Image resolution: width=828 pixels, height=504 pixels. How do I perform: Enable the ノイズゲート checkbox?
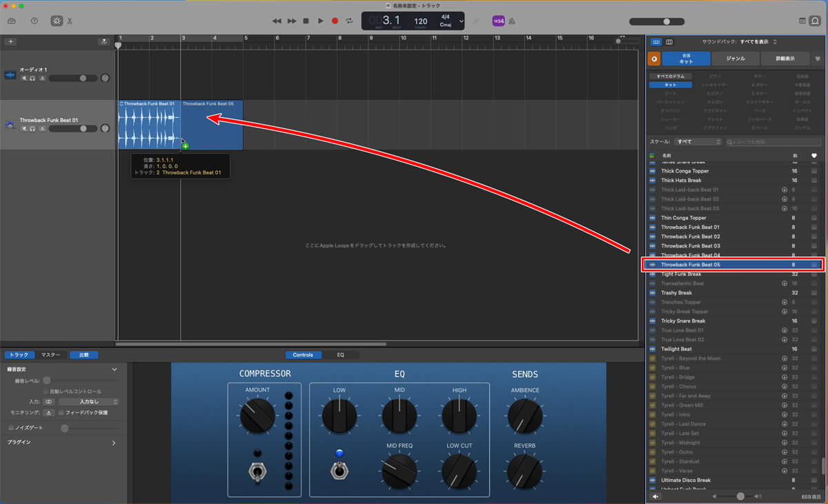pyautogui.click(x=10, y=428)
